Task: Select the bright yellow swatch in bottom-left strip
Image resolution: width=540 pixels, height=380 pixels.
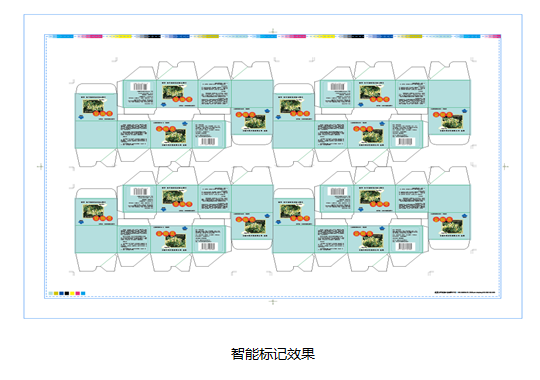Action: 72,294
